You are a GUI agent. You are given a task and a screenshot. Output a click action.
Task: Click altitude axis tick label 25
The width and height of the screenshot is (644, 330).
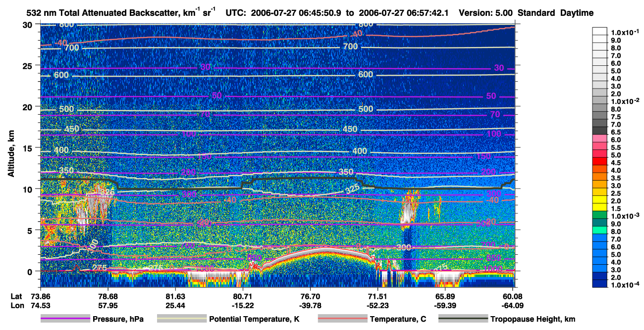(x=28, y=65)
